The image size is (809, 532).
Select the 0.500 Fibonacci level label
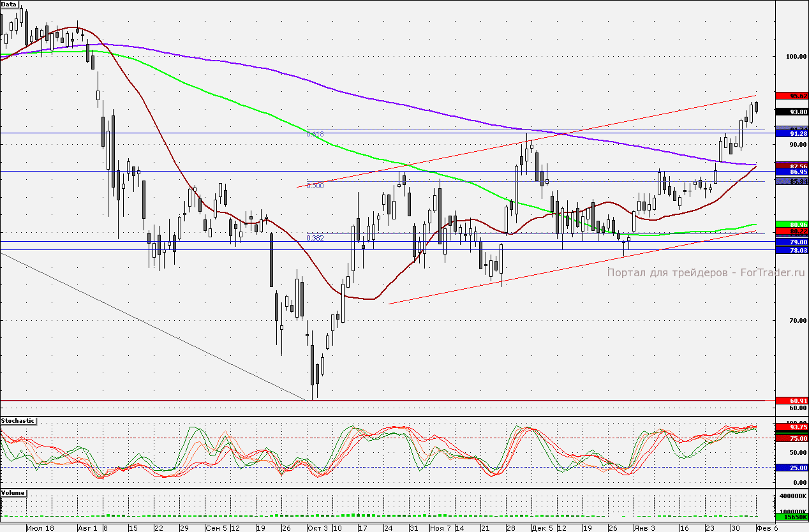315,186
